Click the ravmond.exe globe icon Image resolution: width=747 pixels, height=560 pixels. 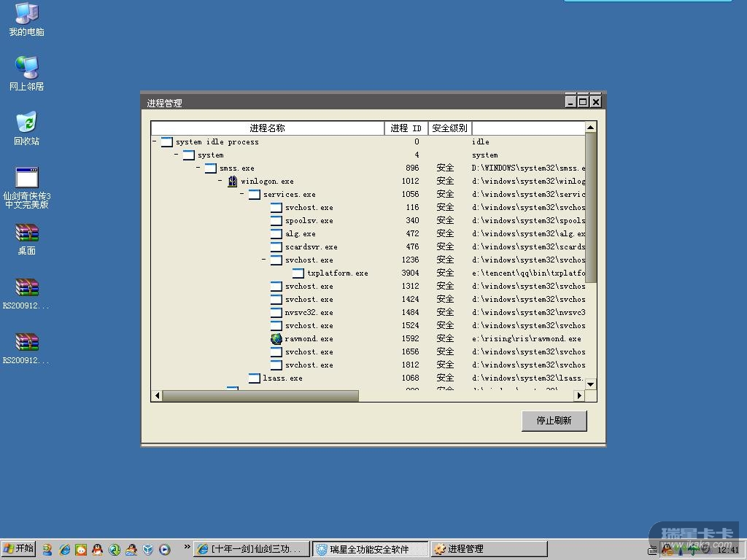pos(276,339)
